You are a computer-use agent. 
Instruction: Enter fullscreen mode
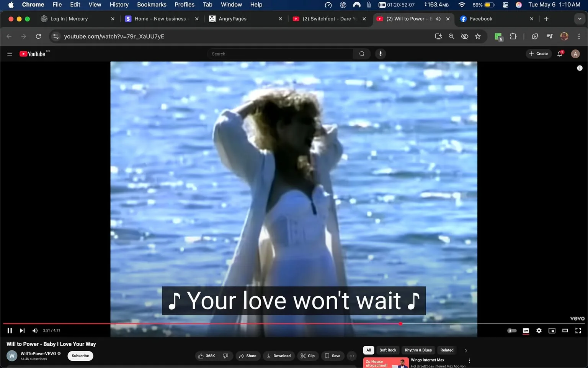click(578, 330)
